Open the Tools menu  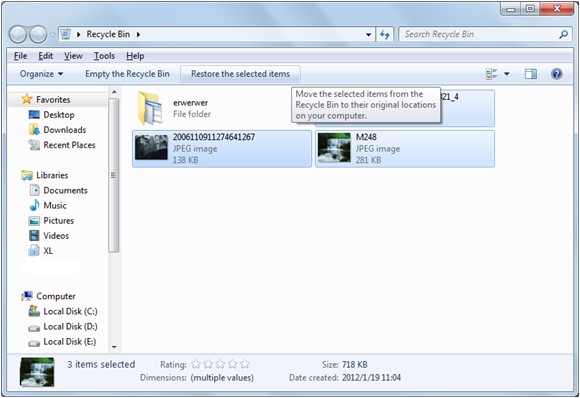[104, 56]
